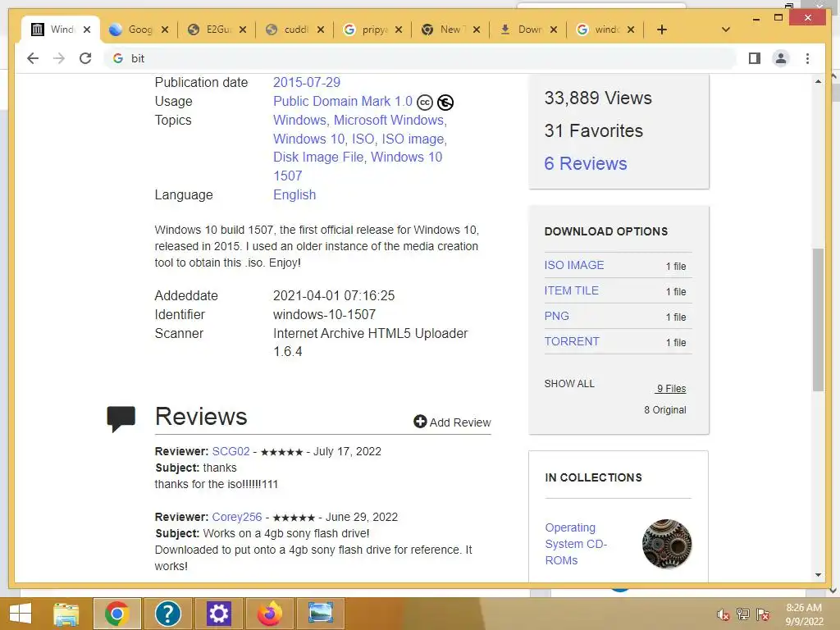
Task: Open File Explorer from the taskbar
Action: pyautogui.click(x=66, y=614)
